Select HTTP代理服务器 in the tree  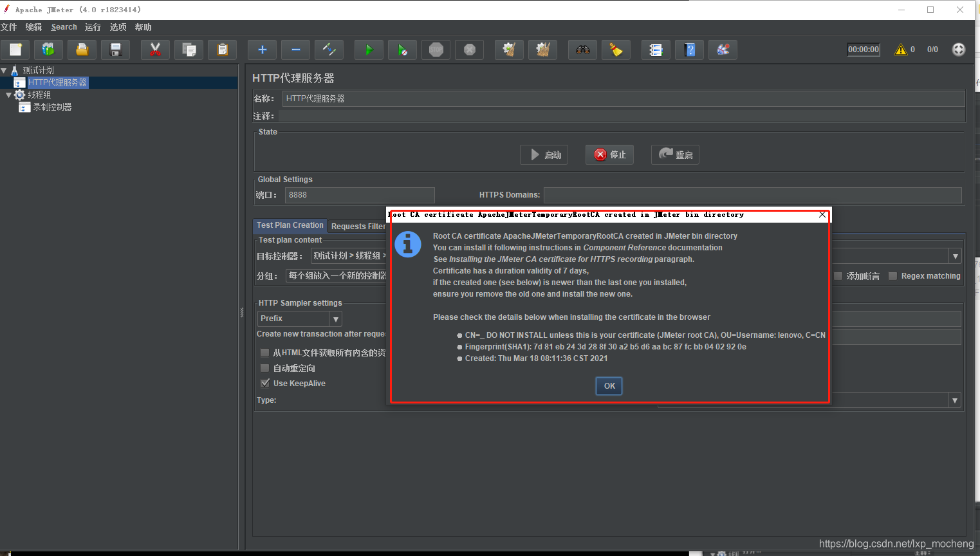pos(57,82)
